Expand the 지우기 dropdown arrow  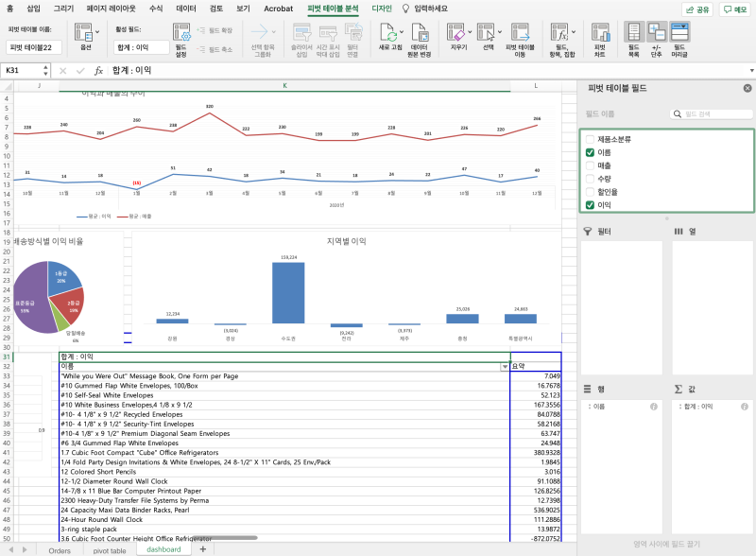pyautogui.click(x=470, y=32)
